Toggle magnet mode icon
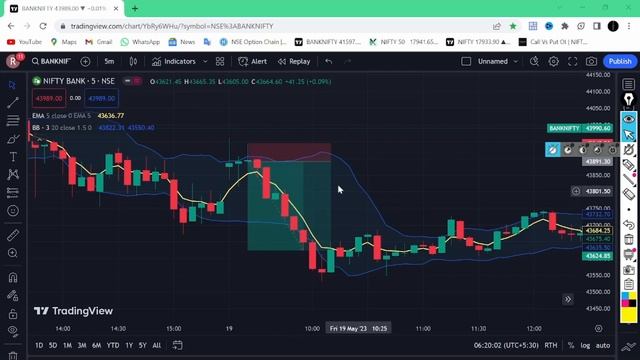 [x=13, y=278]
